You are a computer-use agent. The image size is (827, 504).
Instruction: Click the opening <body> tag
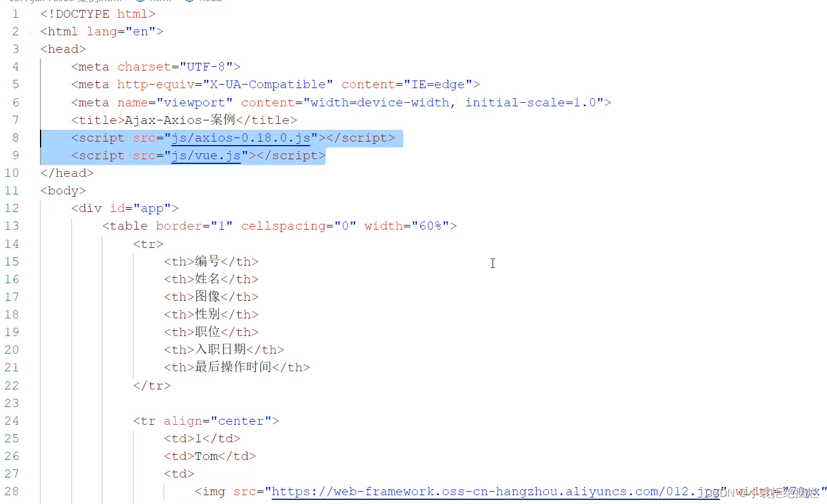[63, 191]
